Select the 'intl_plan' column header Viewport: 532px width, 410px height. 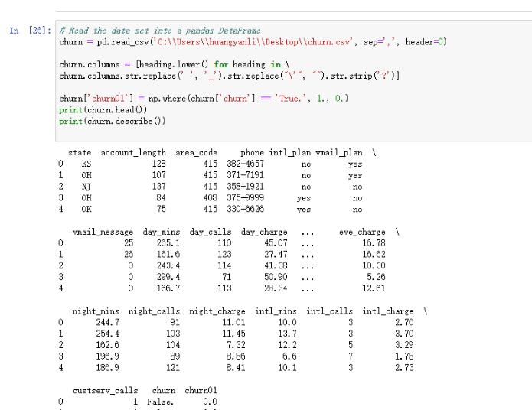click(x=290, y=153)
